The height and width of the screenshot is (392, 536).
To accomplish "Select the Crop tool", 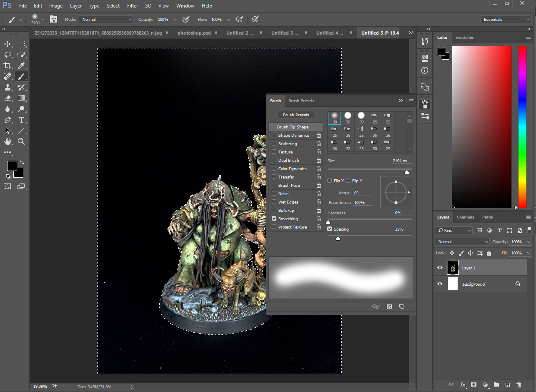I will tap(8, 65).
